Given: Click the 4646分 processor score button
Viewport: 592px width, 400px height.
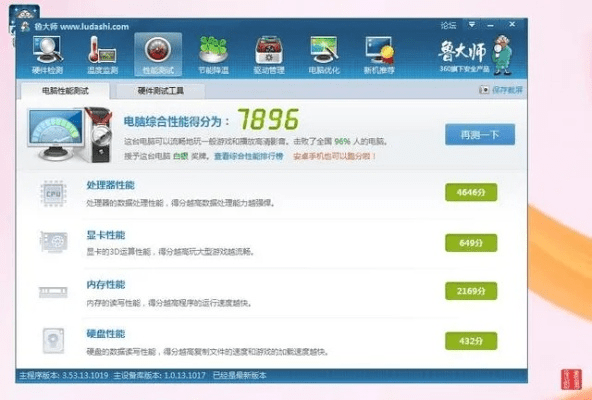Looking at the screenshot, I should (x=471, y=192).
